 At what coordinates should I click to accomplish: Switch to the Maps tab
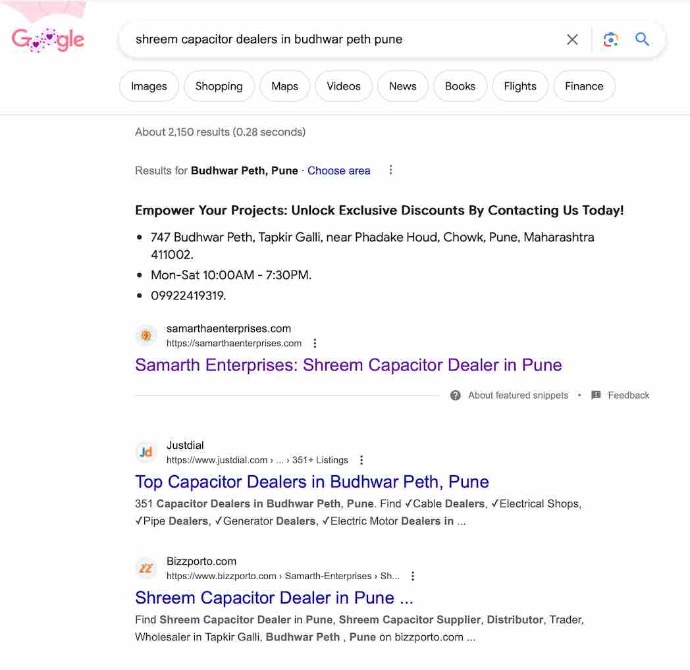285,86
